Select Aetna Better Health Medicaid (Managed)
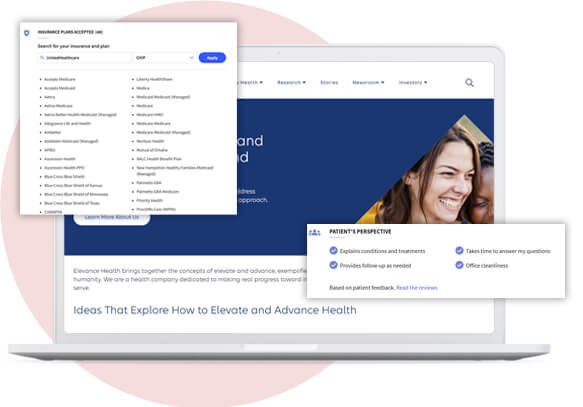 (x=80, y=114)
